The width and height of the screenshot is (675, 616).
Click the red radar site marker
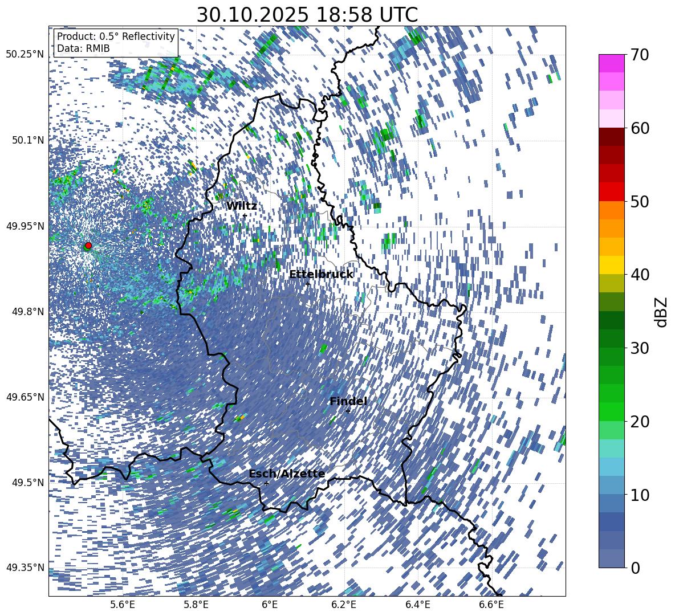pos(88,246)
